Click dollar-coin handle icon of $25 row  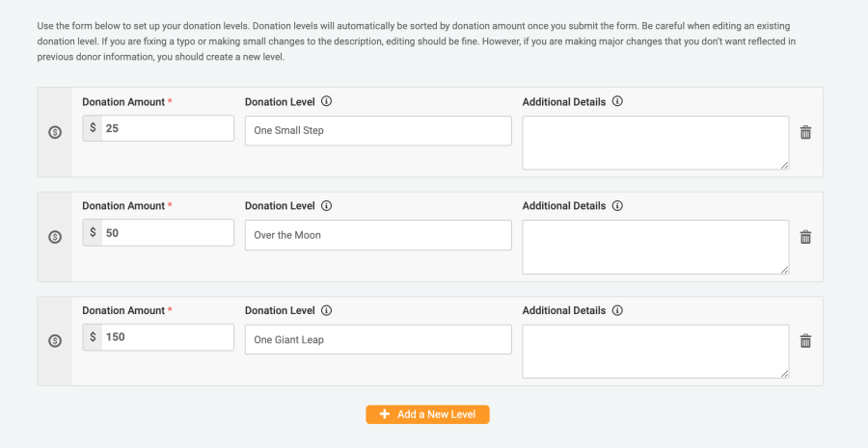(x=55, y=132)
